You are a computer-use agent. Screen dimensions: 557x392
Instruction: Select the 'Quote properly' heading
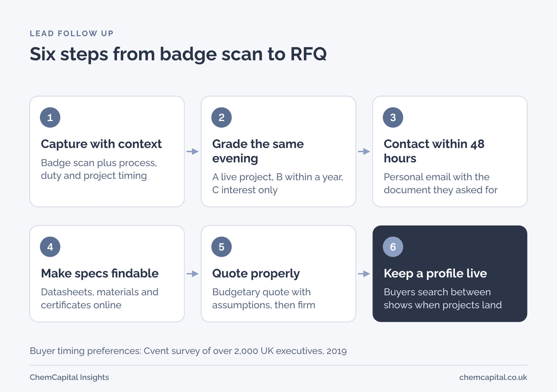point(256,273)
